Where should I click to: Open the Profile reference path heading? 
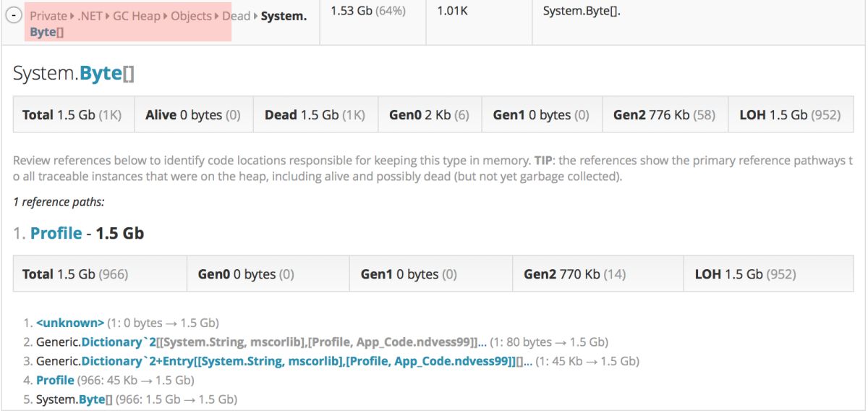[x=56, y=234]
